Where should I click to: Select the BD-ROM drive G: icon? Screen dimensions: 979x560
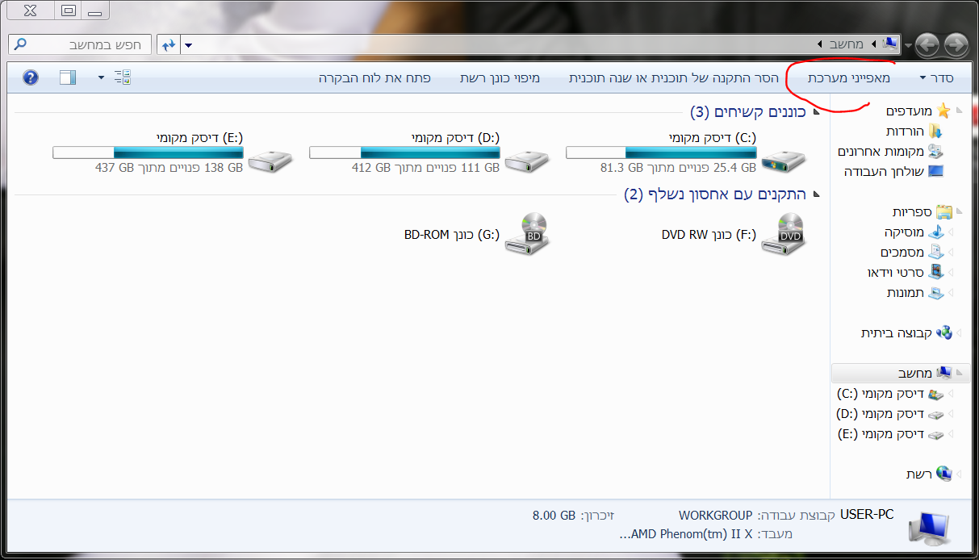click(x=526, y=235)
